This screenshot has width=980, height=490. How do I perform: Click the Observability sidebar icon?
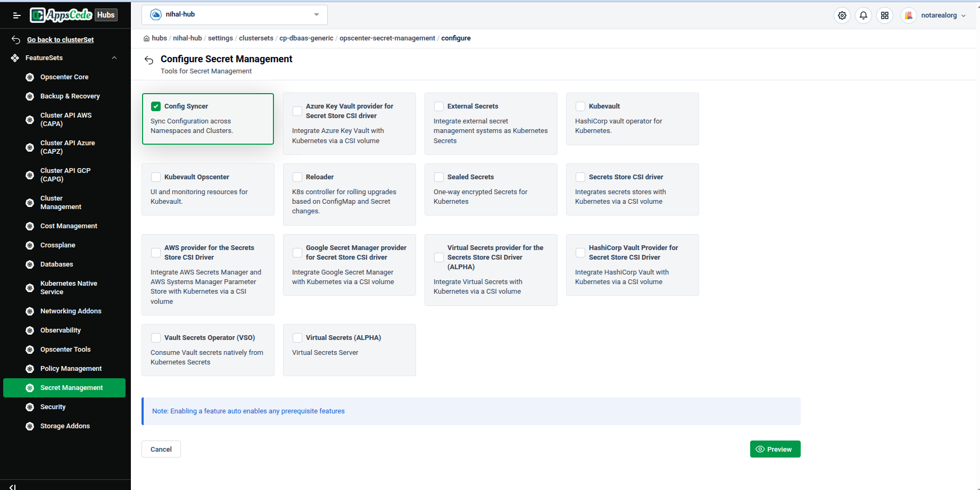pos(30,330)
